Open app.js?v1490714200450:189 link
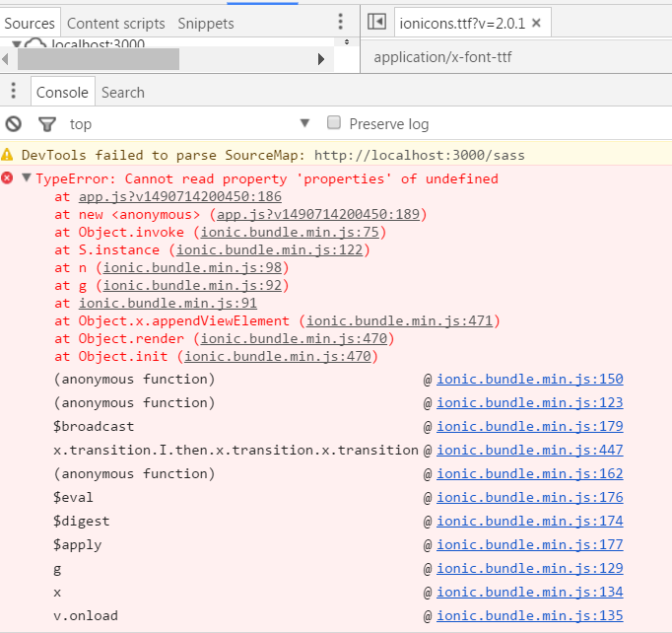 (x=318, y=214)
